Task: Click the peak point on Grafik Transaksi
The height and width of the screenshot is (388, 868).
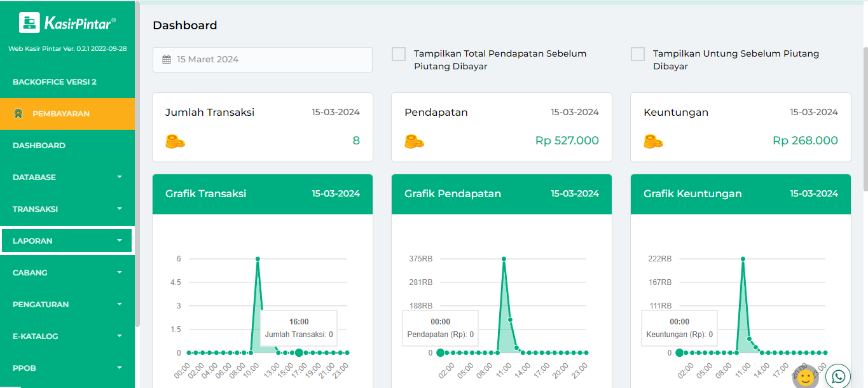Action: pyautogui.click(x=258, y=259)
